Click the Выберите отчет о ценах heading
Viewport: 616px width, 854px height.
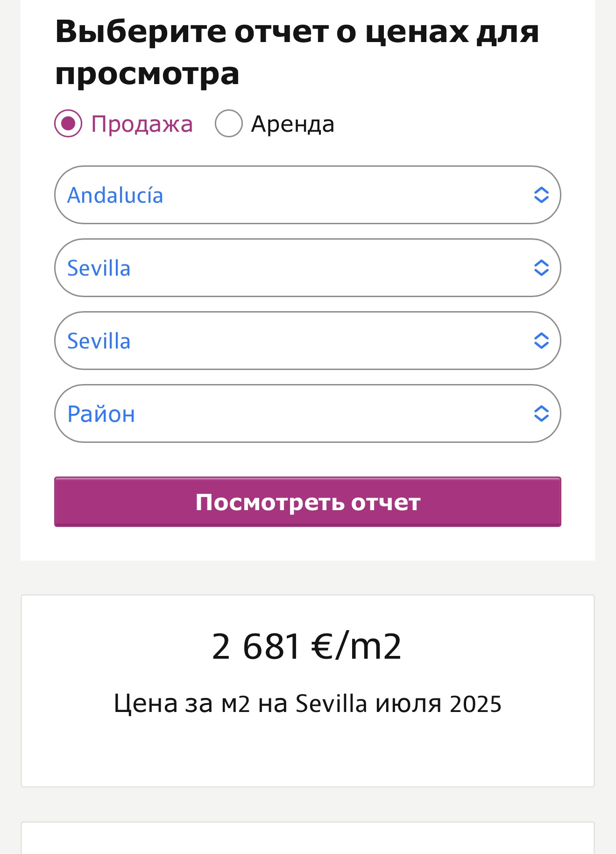tap(297, 52)
